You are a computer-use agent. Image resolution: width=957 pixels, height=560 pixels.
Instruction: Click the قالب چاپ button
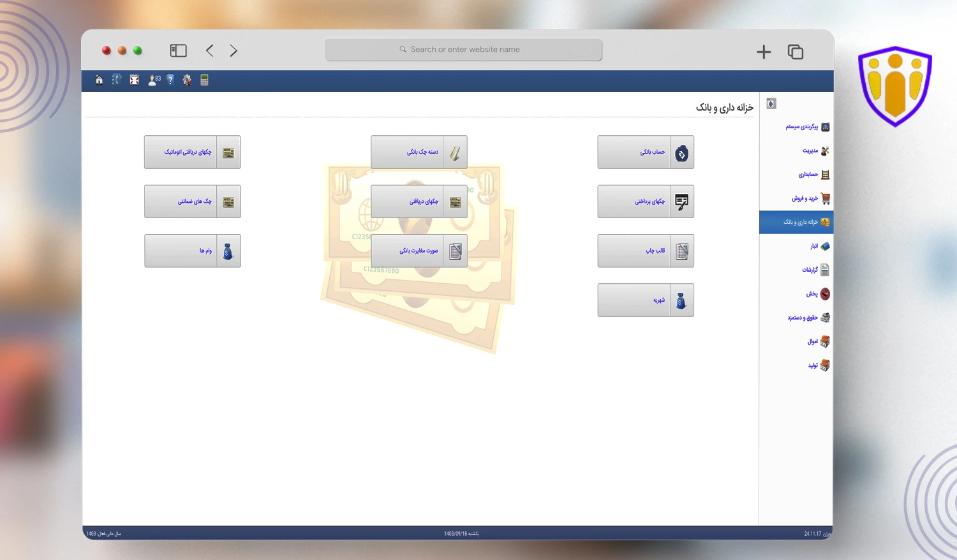[x=646, y=251]
